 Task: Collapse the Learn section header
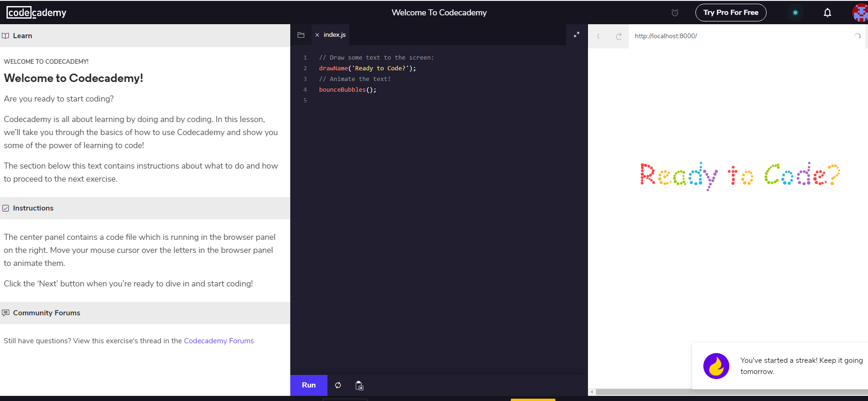point(145,36)
